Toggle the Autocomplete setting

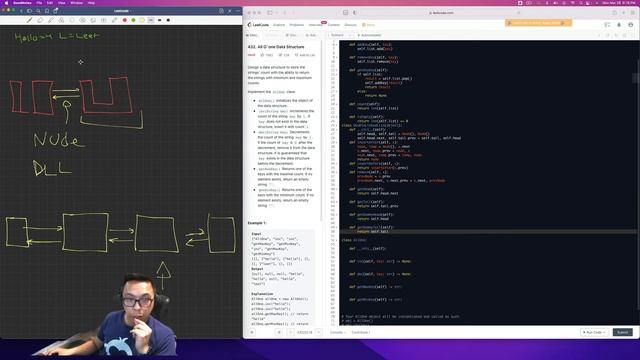[369, 35]
